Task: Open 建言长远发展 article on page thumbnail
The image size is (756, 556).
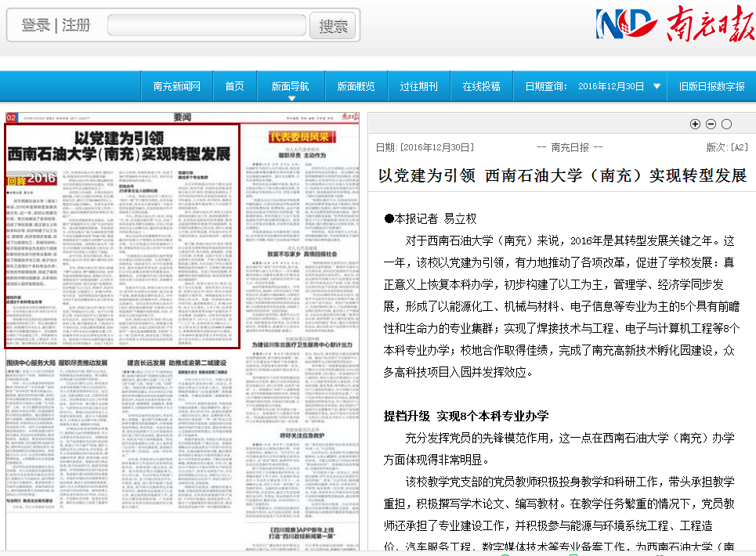Action: 176,363
